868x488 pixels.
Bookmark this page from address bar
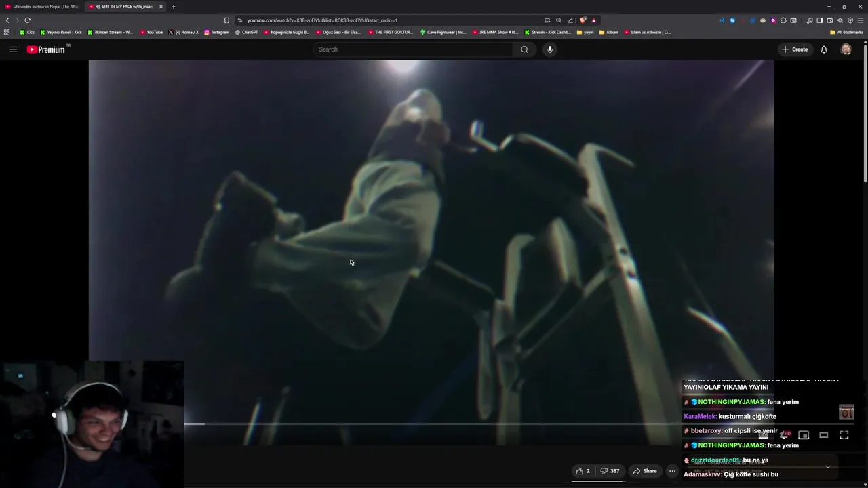pos(226,20)
